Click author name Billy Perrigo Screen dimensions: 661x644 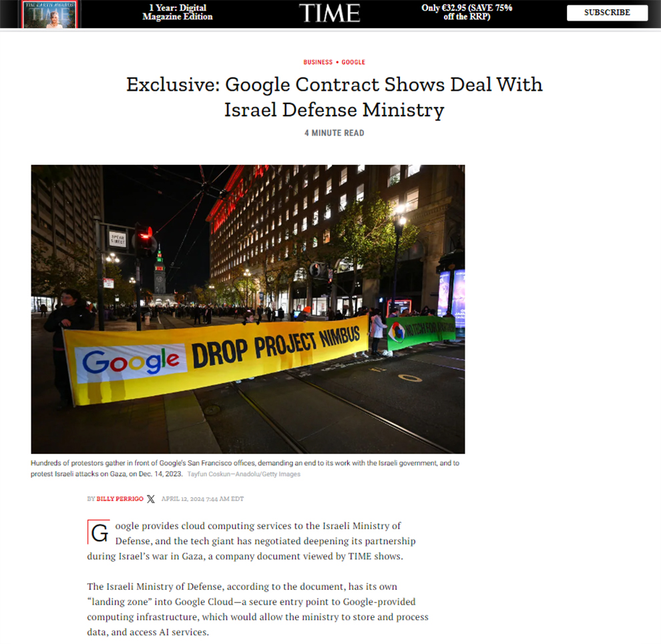120,499
